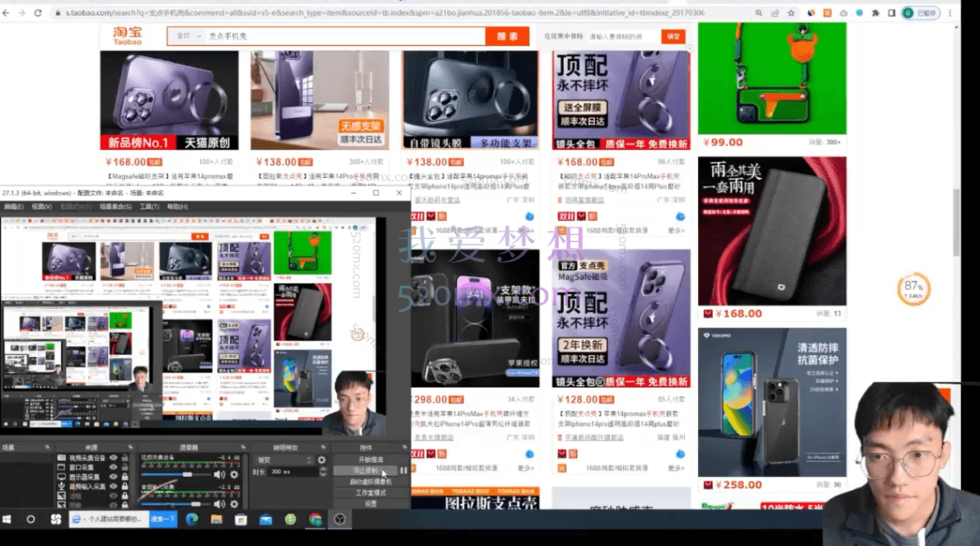The width and height of the screenshot is (980, 546).
Task: Open Cortana circle on taskbar
Action: 30,519
